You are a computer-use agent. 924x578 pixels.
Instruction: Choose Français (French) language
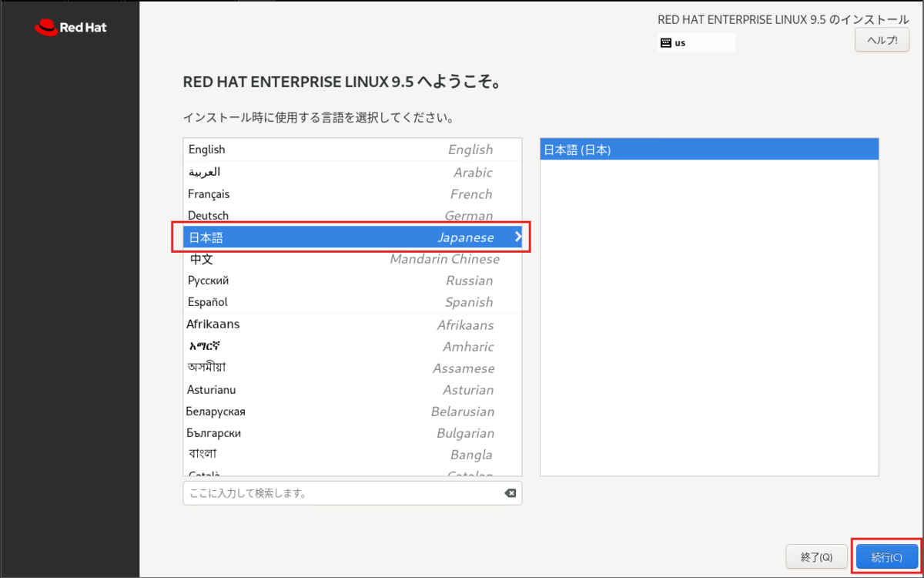[353, 194]
